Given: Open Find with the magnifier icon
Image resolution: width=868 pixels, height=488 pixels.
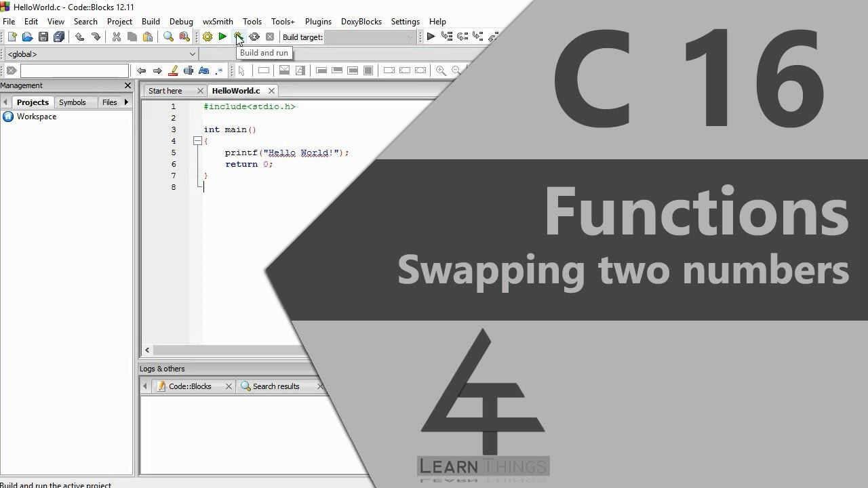Looking at the screenshot, I should (x=169, y=37).
